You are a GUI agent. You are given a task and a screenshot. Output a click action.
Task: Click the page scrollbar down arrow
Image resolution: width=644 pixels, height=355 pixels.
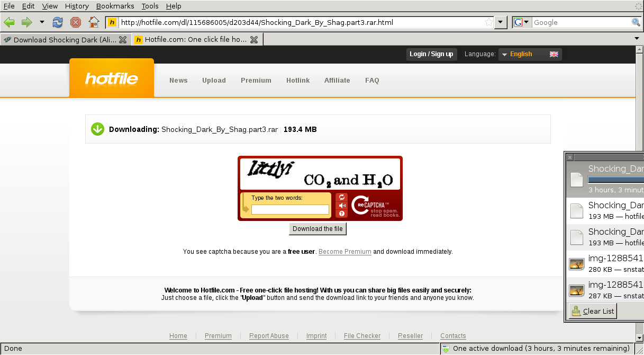pyautogui.click(x=639, y=337)
